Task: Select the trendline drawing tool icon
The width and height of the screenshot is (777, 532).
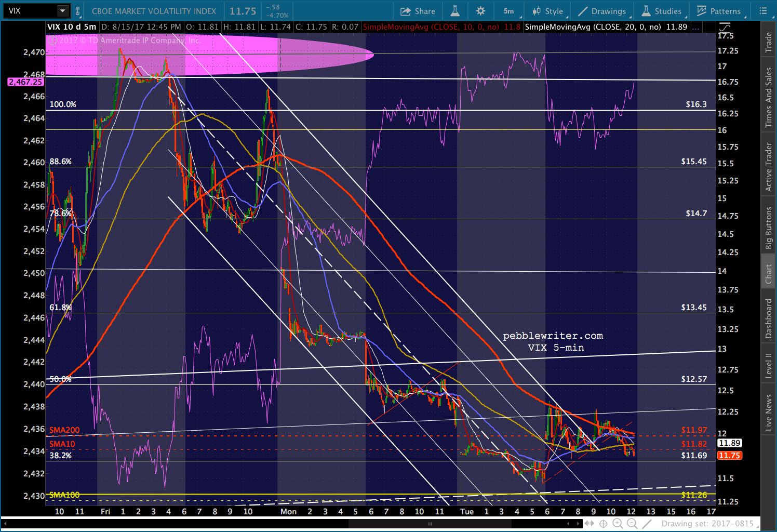Action: click(x=647, y=524)
